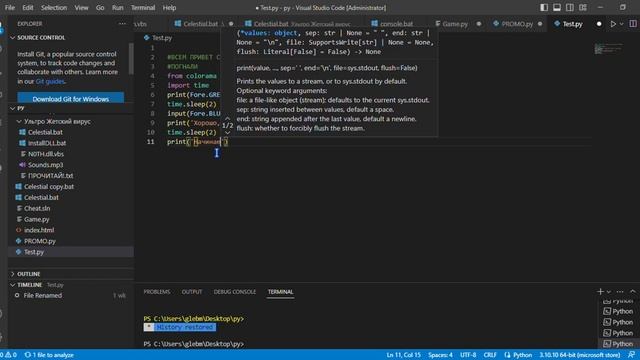Image resolution: width=640 pixels, height=360 pixels.
Task: Click Sounds.mp3 audio icon
Action: coord(22,165)
